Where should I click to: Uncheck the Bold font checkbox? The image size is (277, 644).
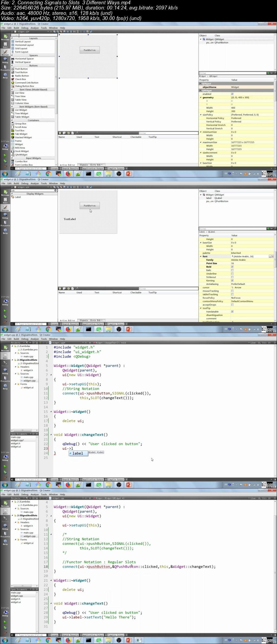tap(232, 267)
